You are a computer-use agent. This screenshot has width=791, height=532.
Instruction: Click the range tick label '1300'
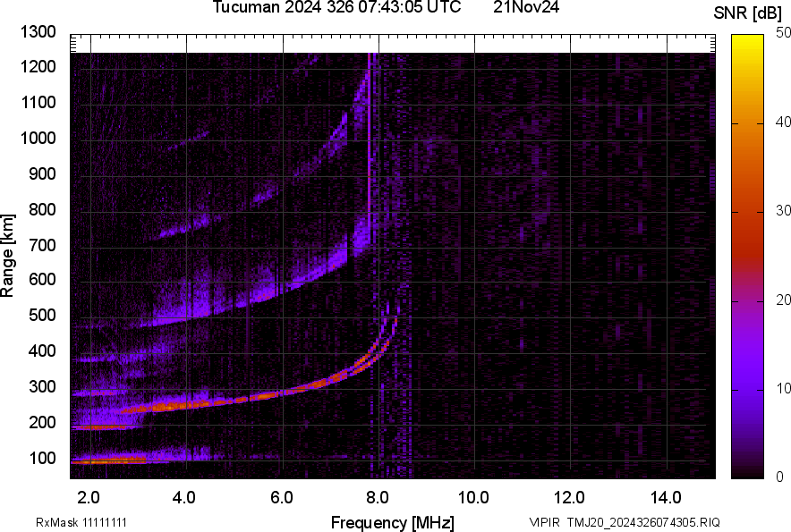coord(38,32)
